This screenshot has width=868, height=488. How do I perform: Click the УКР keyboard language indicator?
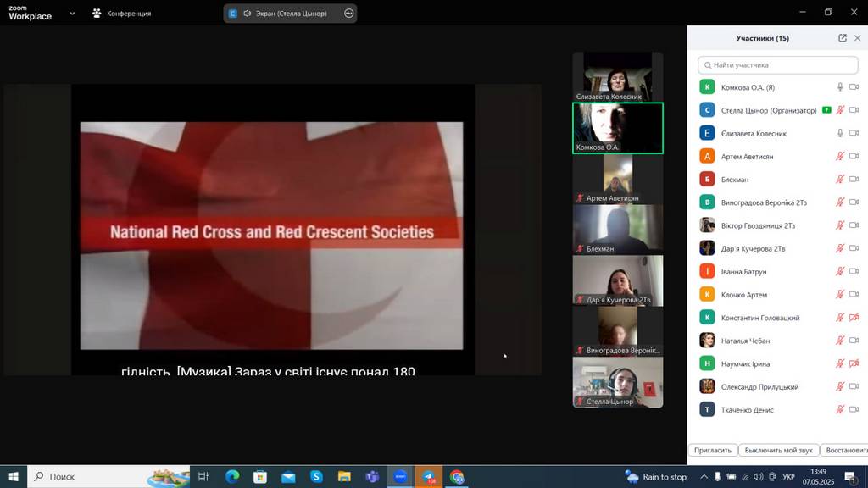[x=788, y=477]
